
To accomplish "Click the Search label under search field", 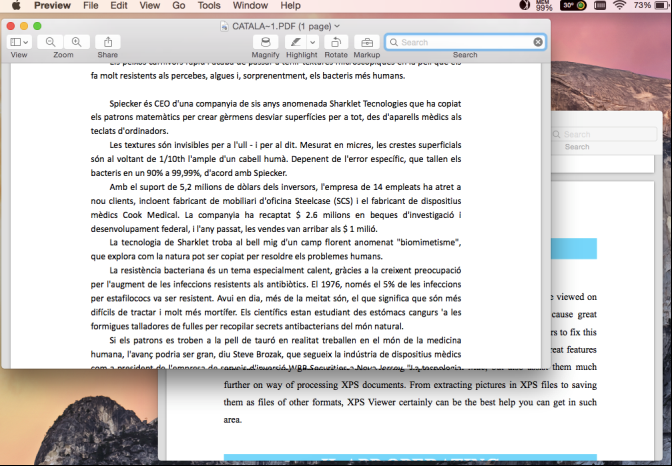I will (465, 55).
